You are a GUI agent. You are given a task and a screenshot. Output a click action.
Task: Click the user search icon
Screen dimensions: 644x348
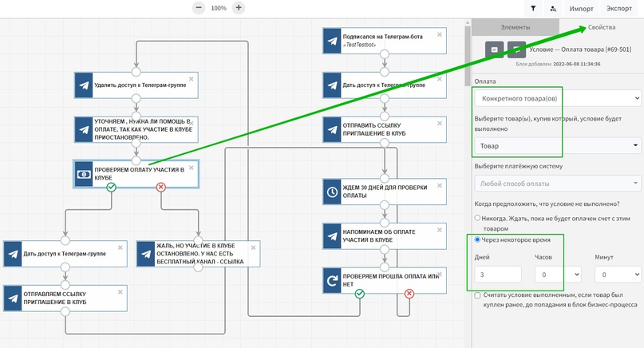tap(553, 8)
